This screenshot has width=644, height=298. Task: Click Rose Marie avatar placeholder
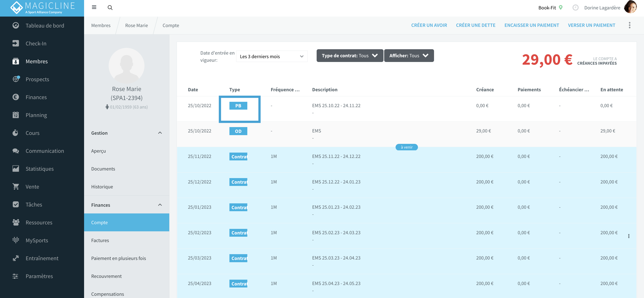pos(127,66)
